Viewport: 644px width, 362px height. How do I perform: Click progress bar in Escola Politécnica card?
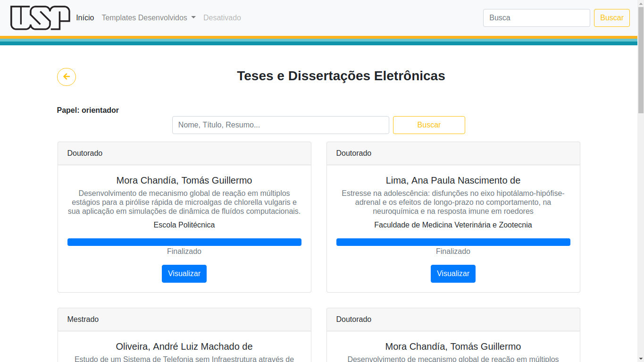(x=184, y=242)
